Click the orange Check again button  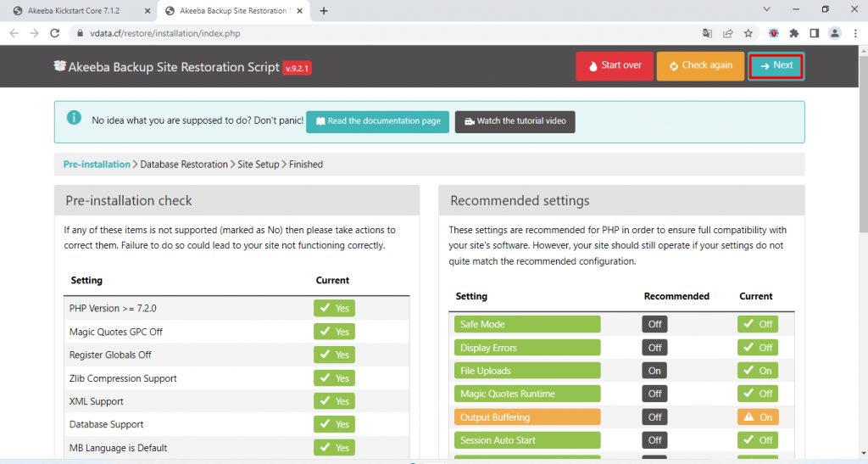pyautogui.click(x=700, y=66)
